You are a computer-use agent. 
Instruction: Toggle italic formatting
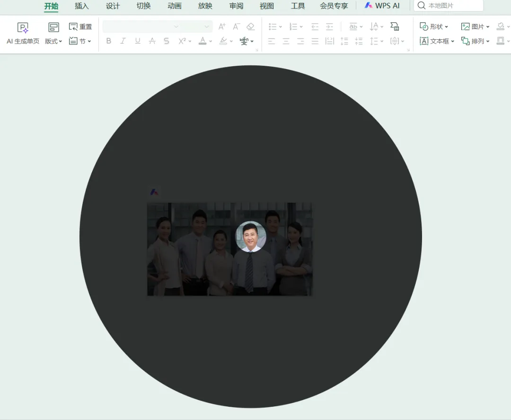tap(123, 41)
